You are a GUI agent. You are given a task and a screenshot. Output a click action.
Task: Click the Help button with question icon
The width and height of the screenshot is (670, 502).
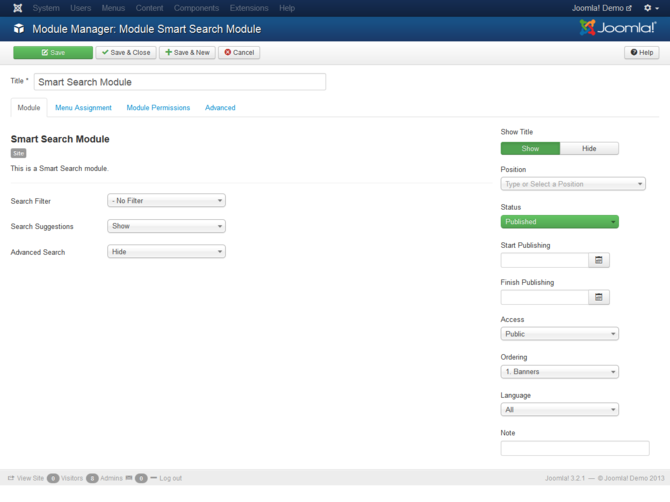click(641, 52)
